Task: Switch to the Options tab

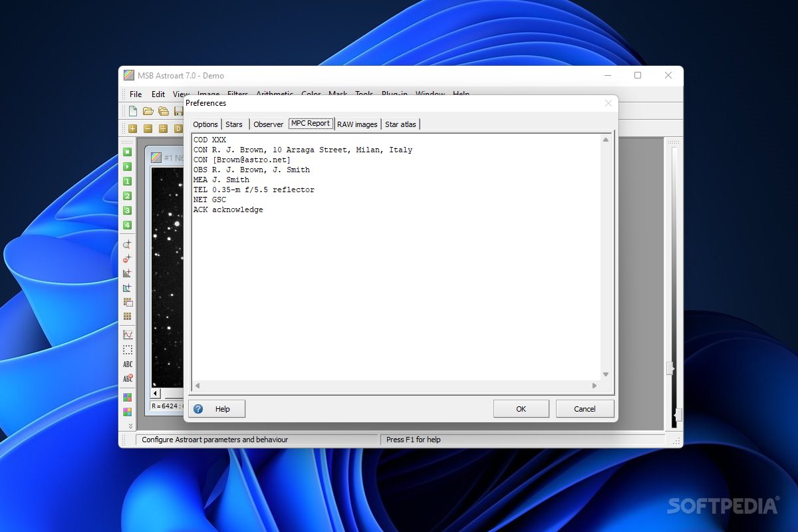Action: pyautogui.click(x=205, y=124)
